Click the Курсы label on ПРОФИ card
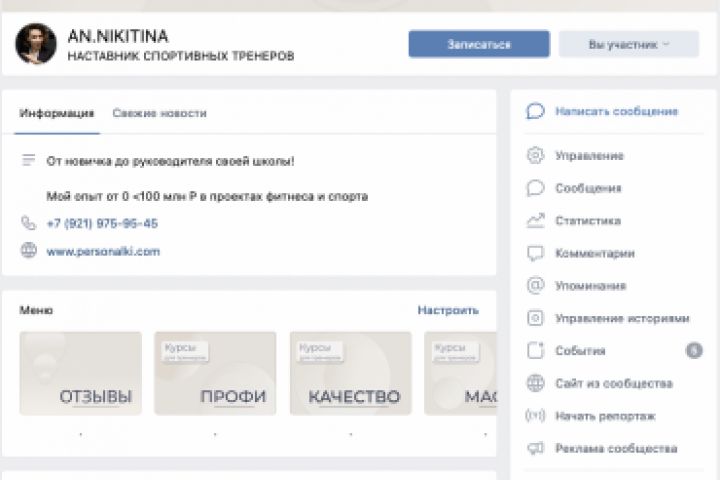Viewport: 720px width, 480px height. [185, 351]
